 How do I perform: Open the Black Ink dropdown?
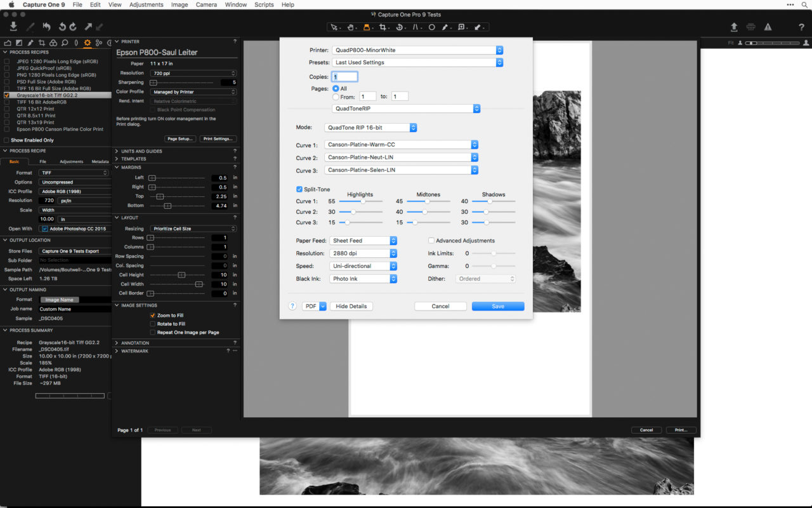[363, 277]
